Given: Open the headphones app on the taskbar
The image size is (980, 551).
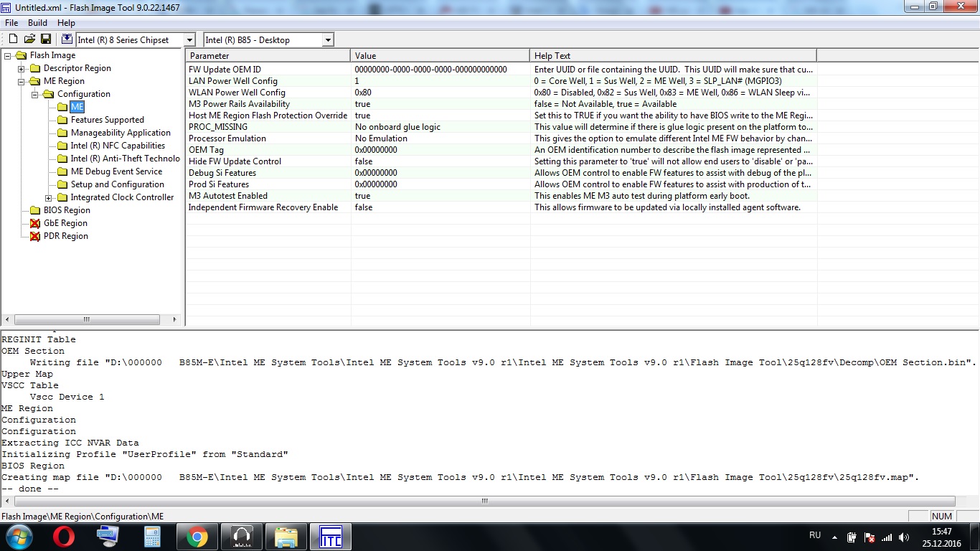Looking at the screenshot, I should [242, 537].
